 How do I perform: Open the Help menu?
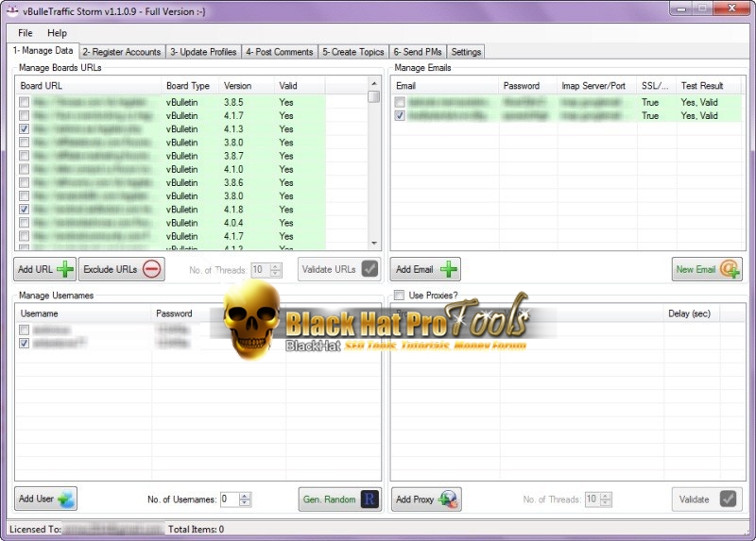click(57, 33)
